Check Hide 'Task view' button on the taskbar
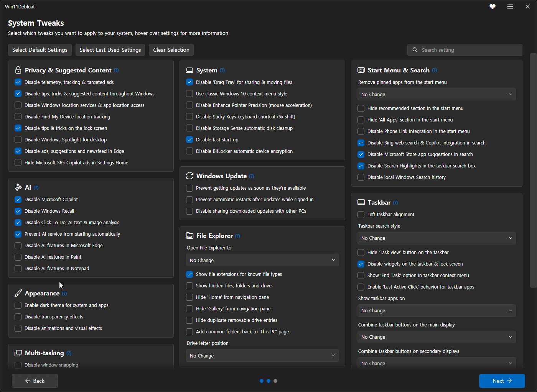 click(x=361, y=252)
